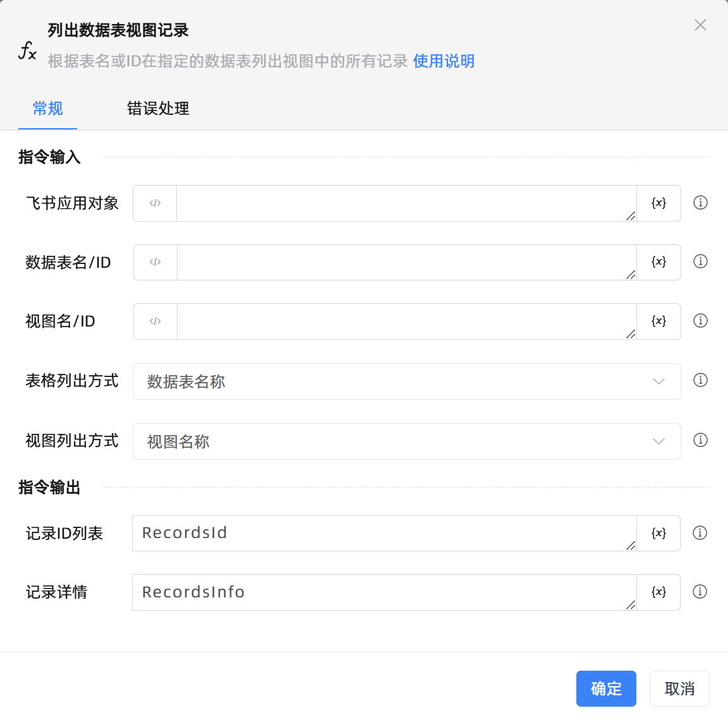Click the 列出数据表视图记录 dialog title
This screenshot has height=725, width=728.
click(x=118, y=30)
